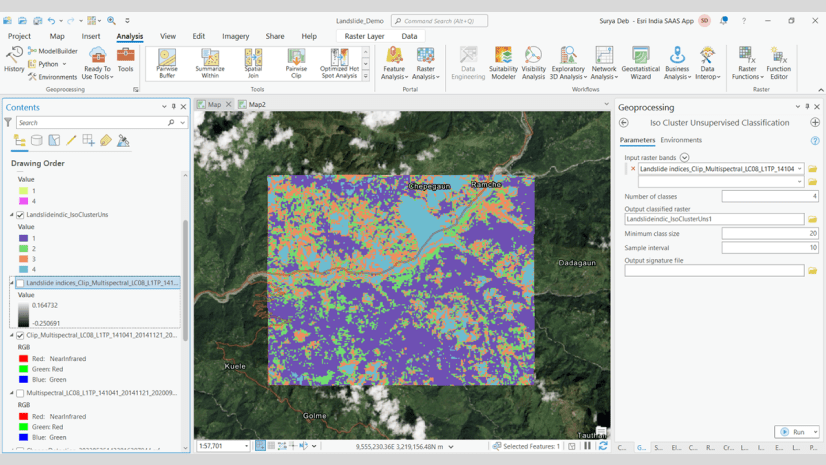Open Network Analysis
The image size is (826, 465).
click(x=604, y=63)
